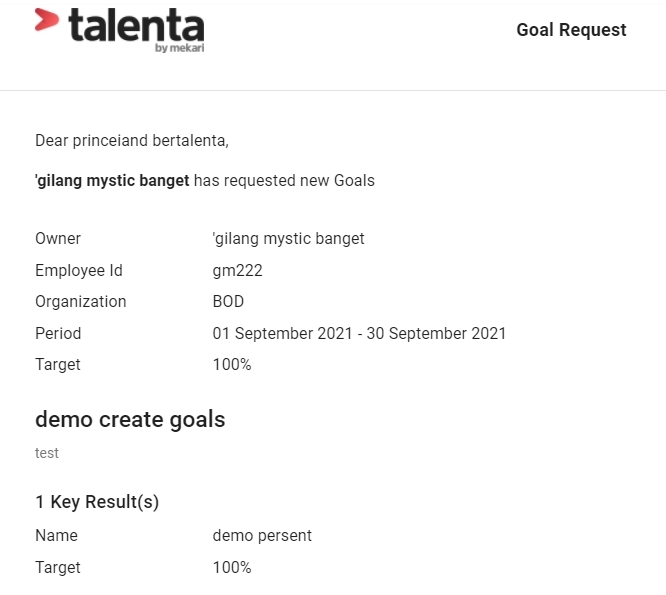The height and width of the screenshot is (595, 666).
Task: Click the Goal Request header title
Action: tap(571, 30)
